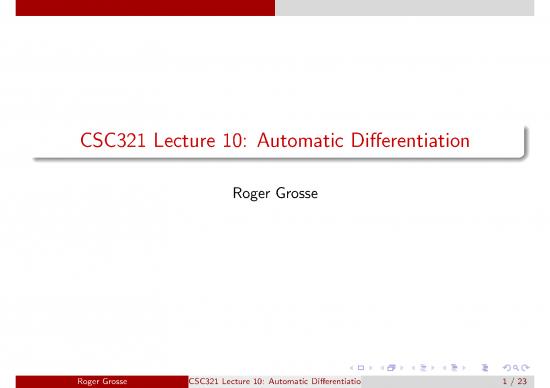Click the next subsection arrow
Image resolution: width=550 pixels, height=388 pixels.
(433, 368)
